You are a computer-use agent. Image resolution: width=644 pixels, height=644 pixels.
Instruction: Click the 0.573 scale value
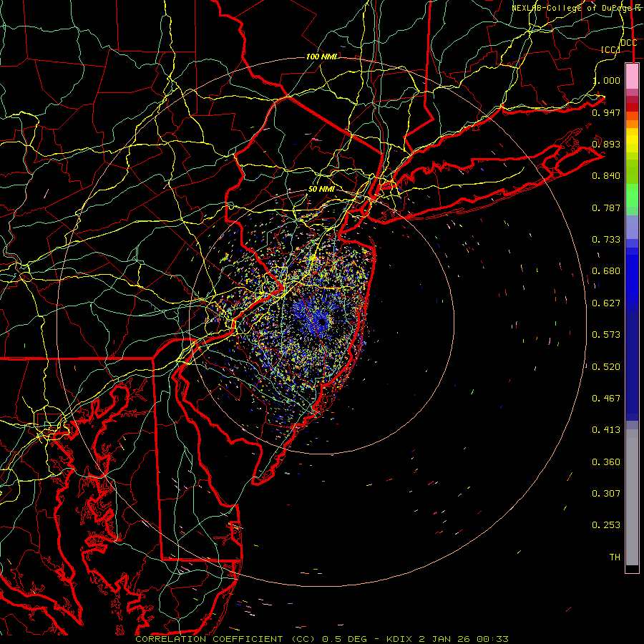(x=606, y=335)
